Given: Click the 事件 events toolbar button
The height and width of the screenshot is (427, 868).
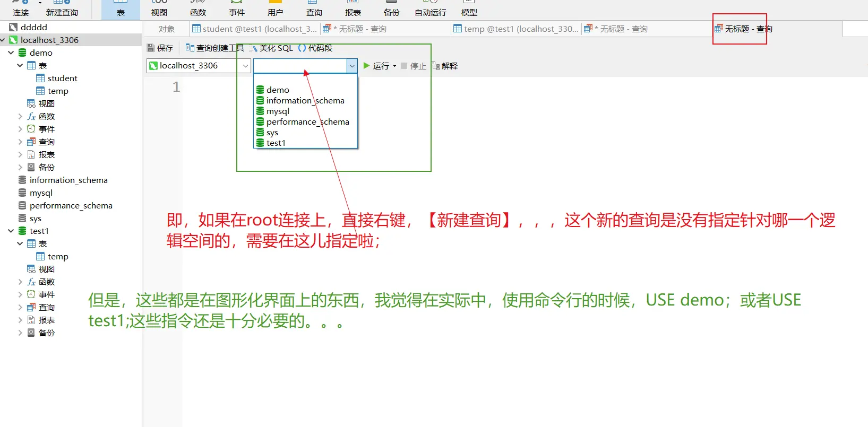Looking at the screenshot, I should pyautogui.click(x=237, y=9).
